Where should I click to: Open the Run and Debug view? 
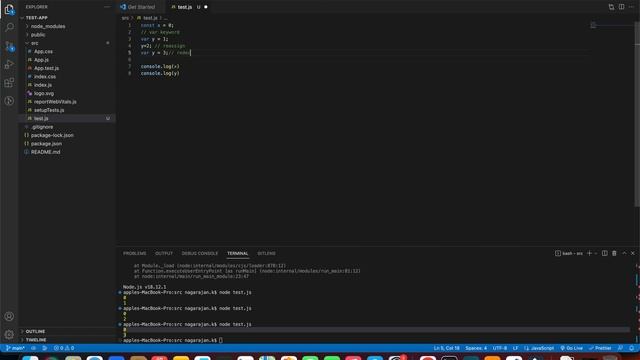9,64
